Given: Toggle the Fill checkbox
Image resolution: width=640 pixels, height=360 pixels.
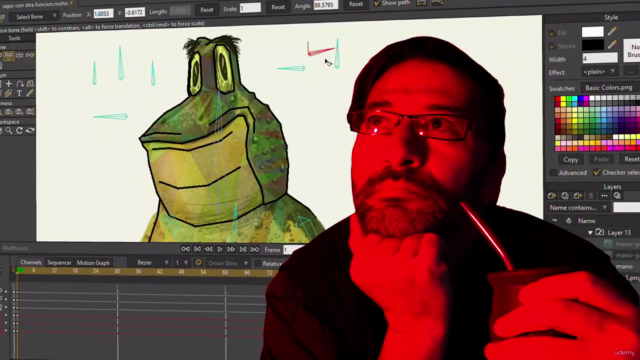Looking at the screenshot, I should coord(552,33).
